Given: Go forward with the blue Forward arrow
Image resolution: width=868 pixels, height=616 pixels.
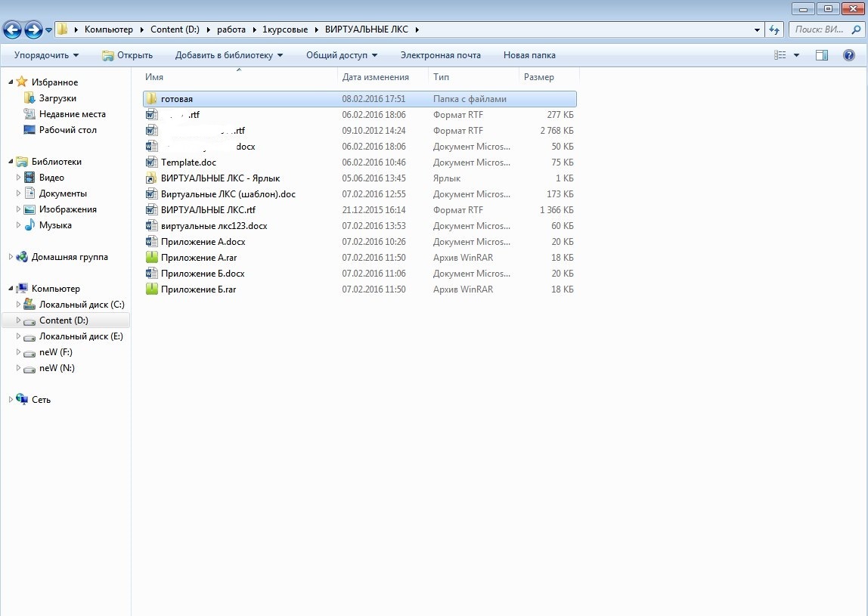Looking at the screenshot, I should (x=33, y=30).
